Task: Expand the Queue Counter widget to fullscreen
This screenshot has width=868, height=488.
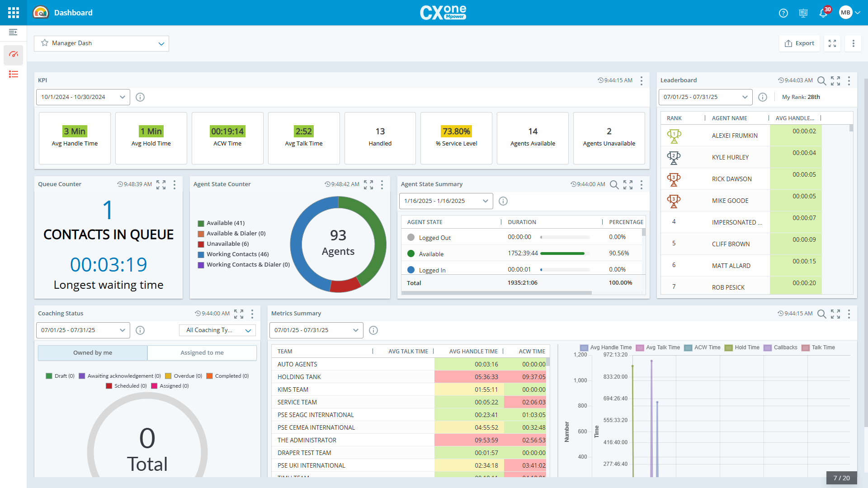Action: coord(160,184)
